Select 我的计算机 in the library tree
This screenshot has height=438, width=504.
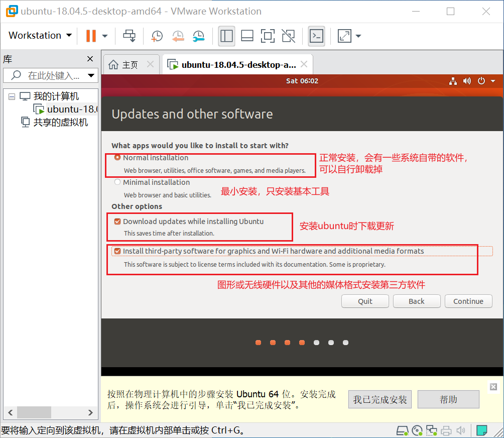coord(56,96)
